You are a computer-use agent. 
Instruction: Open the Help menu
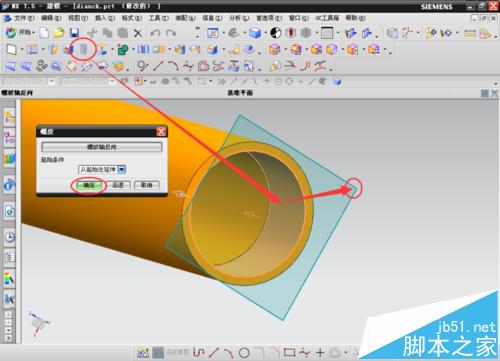(x=355, y=18)
